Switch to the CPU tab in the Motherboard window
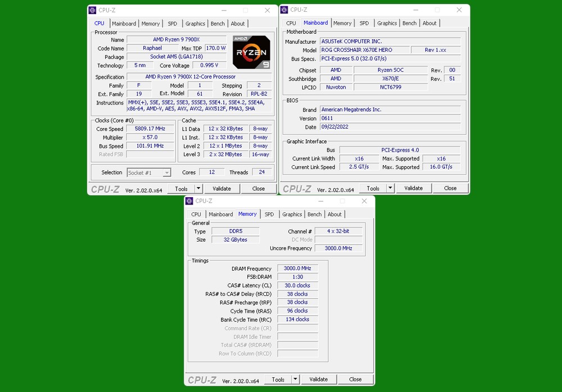 pos(291,23)
